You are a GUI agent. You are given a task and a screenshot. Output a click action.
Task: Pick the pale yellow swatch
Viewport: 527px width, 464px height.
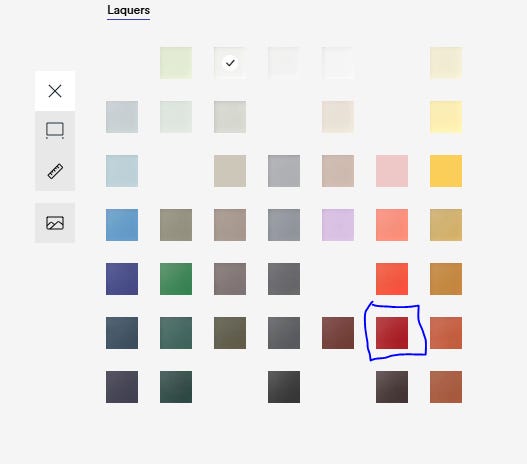click(446, 117)
